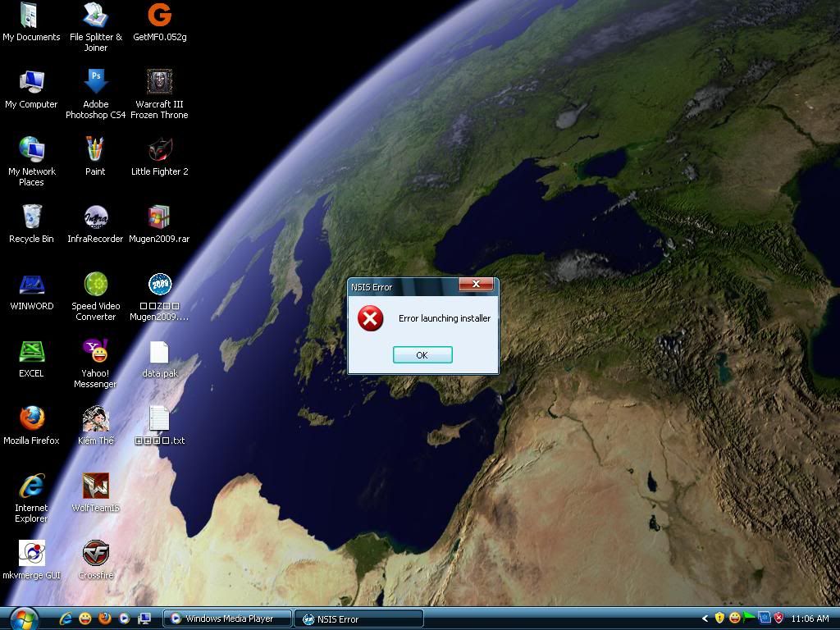Select the WINWORD desktop shortcut
Viewport: 840px width, 630px height.
click(31, 291)
